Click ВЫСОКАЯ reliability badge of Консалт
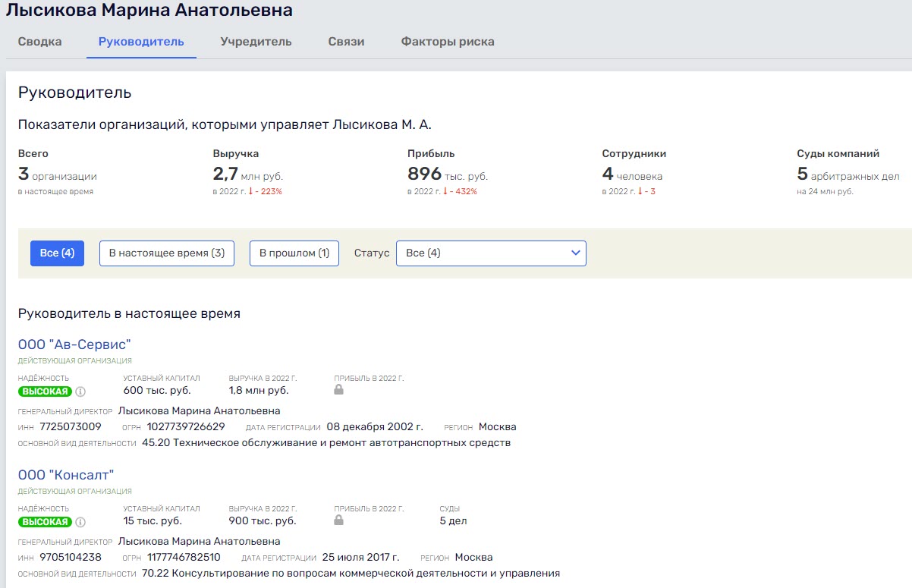The image size is (912, 588). tap(45, 522)
